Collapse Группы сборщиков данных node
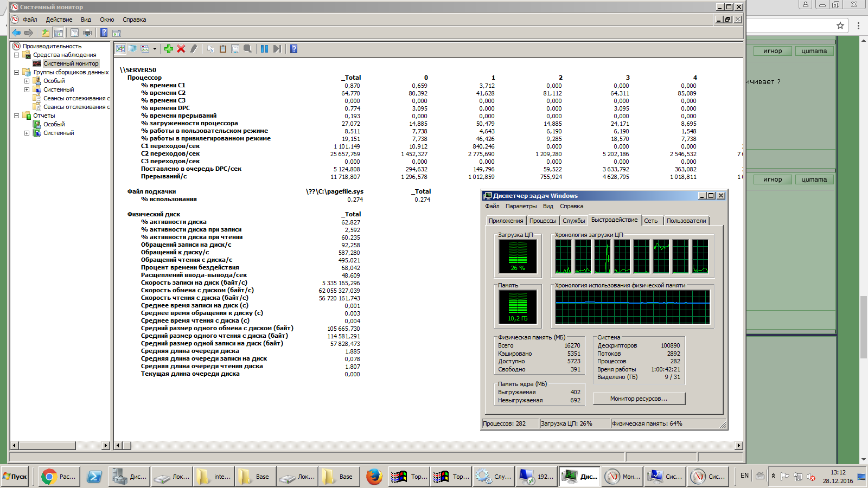The width and height of the screenshot is (868, 488). pyautogui.click(x=16, y=72)
